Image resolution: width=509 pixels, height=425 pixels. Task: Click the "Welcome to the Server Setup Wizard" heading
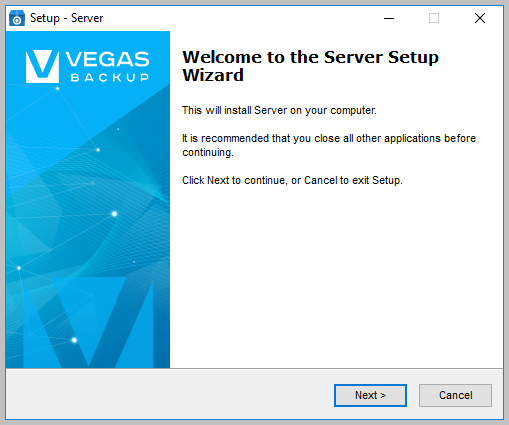tap(310, 66)
